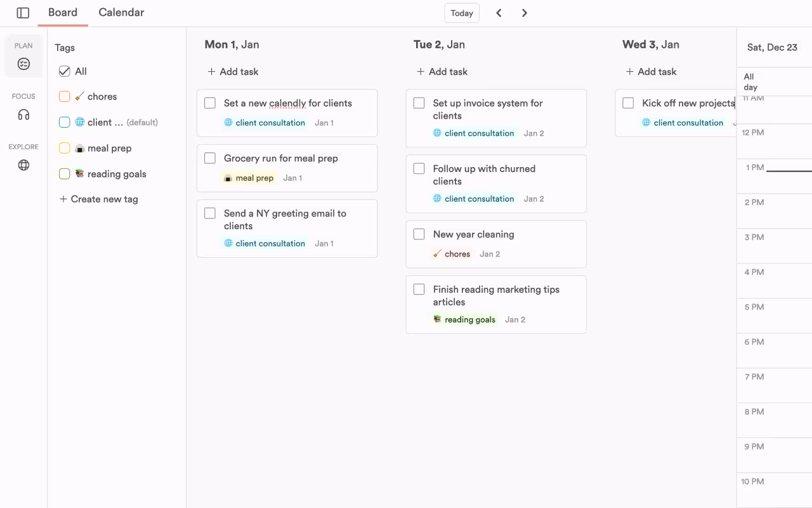Check off 'Finish reading marketing tips articles'
Viewport: 812px width, 508px height.
pos(419,290)
